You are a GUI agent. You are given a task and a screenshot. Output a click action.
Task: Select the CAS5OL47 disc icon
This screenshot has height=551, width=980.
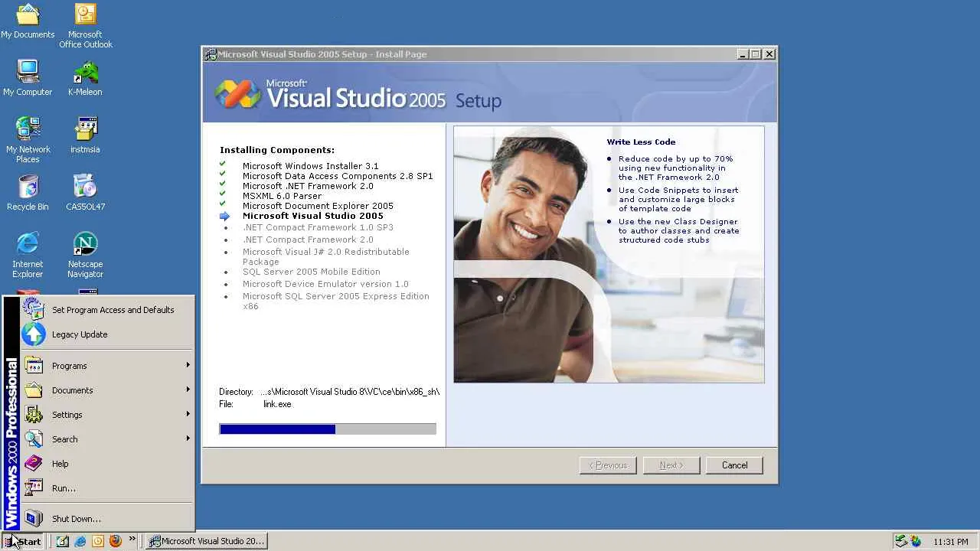pyautogui.click(x=85, y=193)
